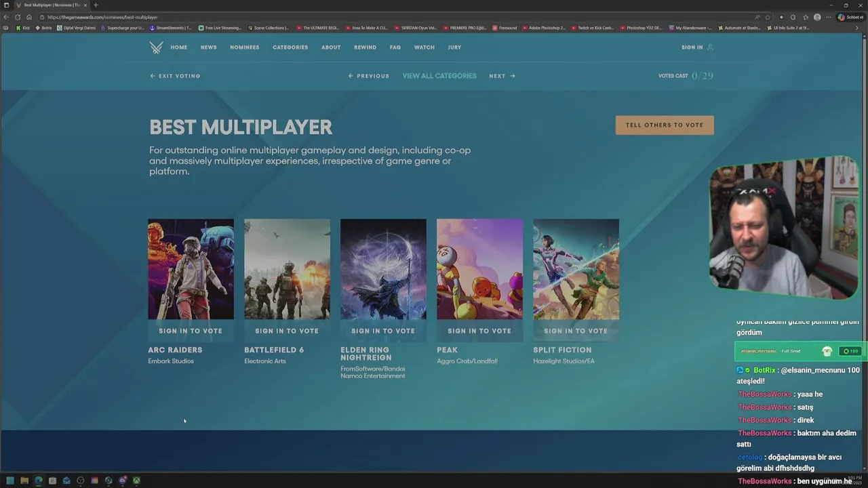Click the Elden Ring Nightreign cover art

383,269
